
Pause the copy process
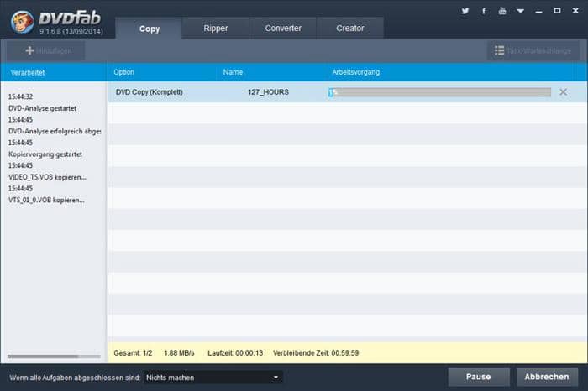pos(479,377)
